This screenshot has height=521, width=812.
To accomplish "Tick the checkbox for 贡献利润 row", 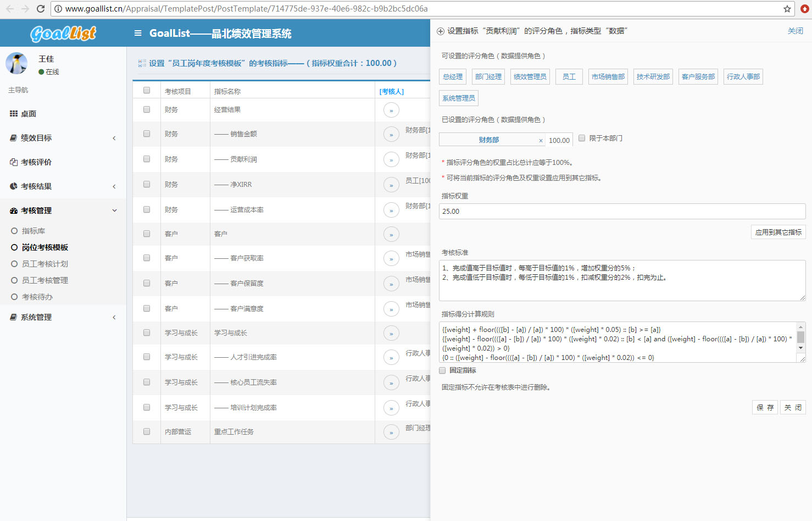I will click(x=147, y=159).
